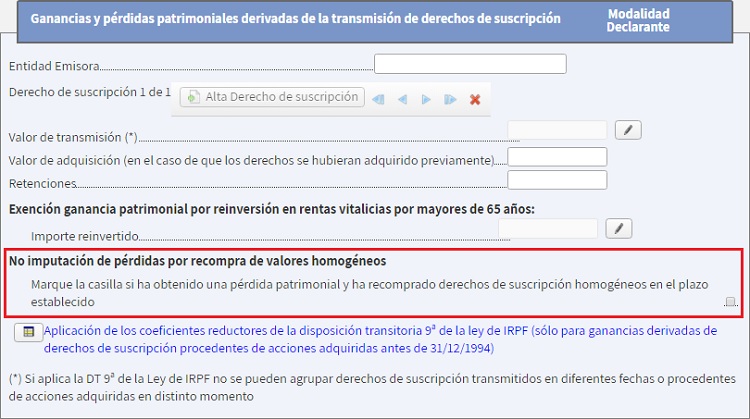
Task: Go to next subscription right record
Action: (426, 99)
